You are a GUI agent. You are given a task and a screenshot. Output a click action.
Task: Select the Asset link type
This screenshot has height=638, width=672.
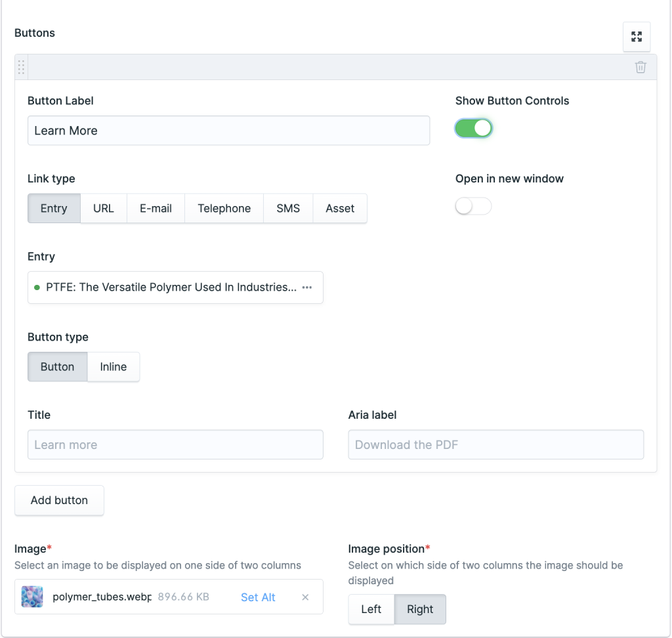[x=339, y=208]
